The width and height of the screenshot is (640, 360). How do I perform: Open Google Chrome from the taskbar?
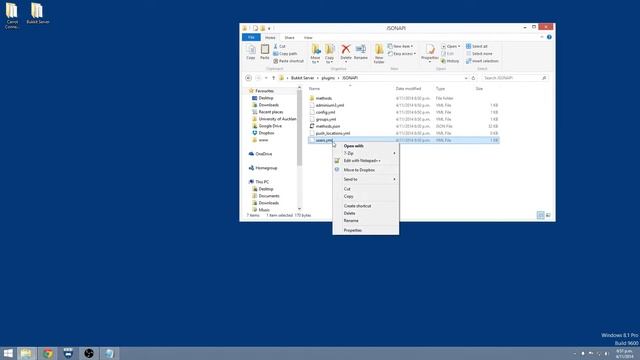tap(48, 353)
